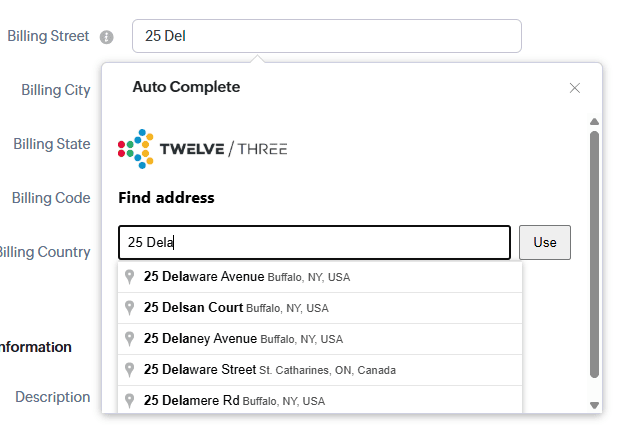Screen dimensions: 618x425
Task: Choose 25 Delsan Court Buffalo suggestion
Action: [x=236, y=308]
